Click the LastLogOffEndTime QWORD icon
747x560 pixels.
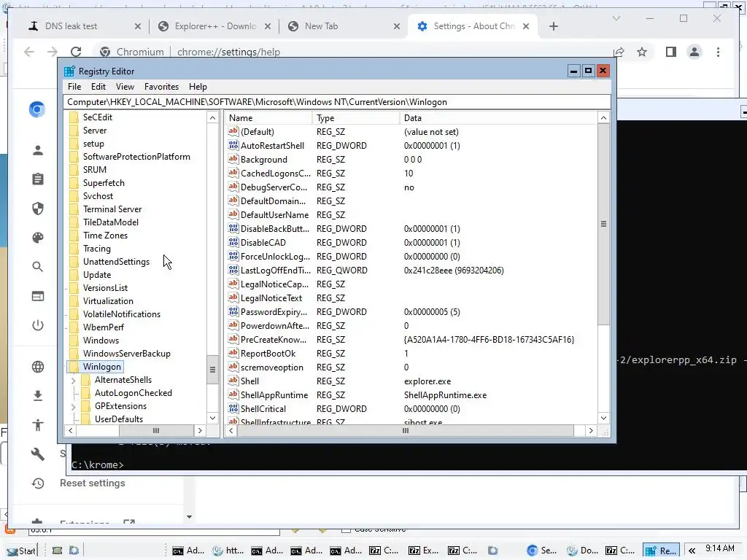233,270
